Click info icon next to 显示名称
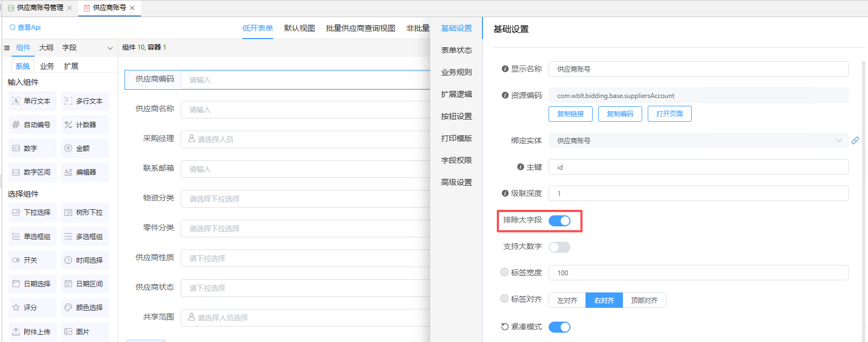 [505, 69]
